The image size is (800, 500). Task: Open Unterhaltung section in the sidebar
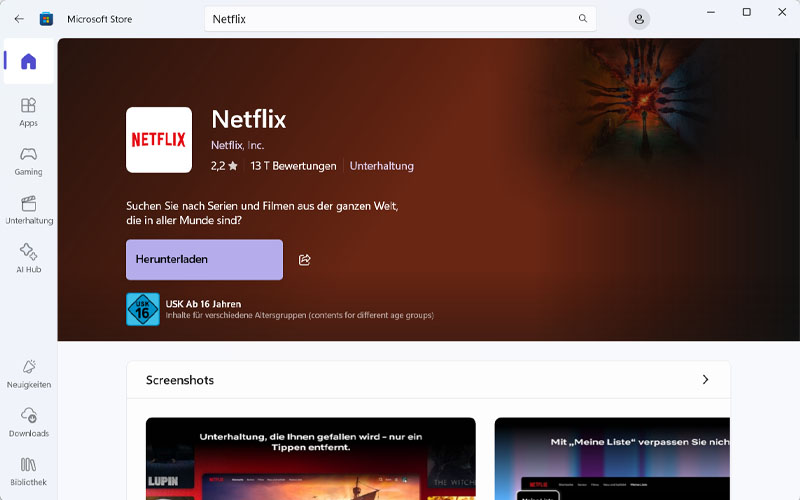(29, 210)
